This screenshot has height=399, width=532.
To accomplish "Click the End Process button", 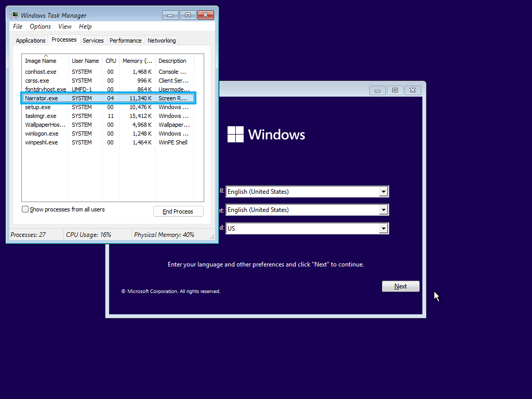I will coord(178,211).
